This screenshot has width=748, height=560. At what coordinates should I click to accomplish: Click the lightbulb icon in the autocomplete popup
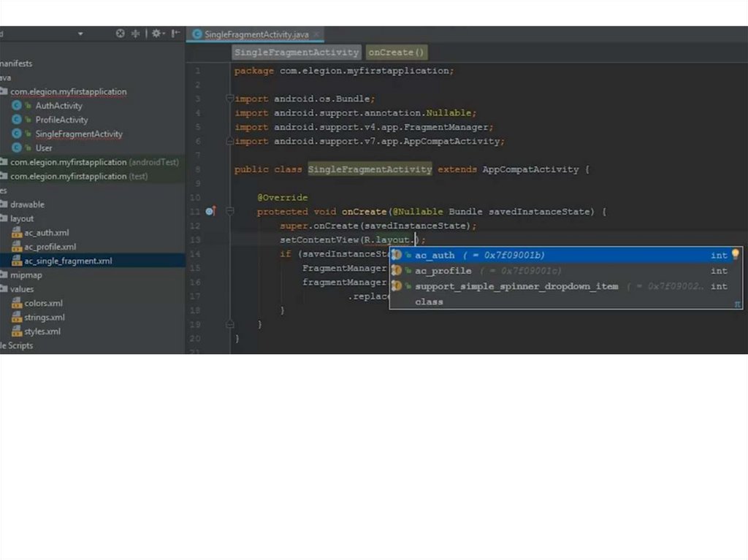point(735,255)
